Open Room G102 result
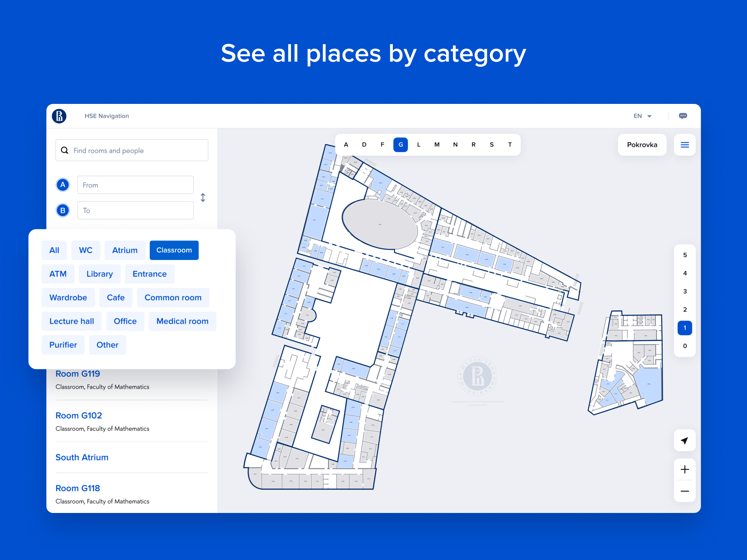Image resolution: width=747 pixels, height=560 pixels. (79, 416)
